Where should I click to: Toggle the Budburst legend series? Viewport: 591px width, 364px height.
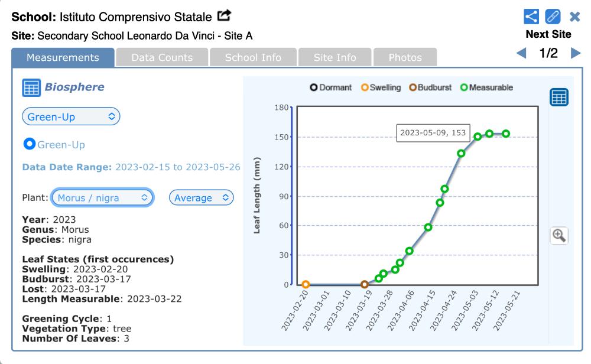429,87
